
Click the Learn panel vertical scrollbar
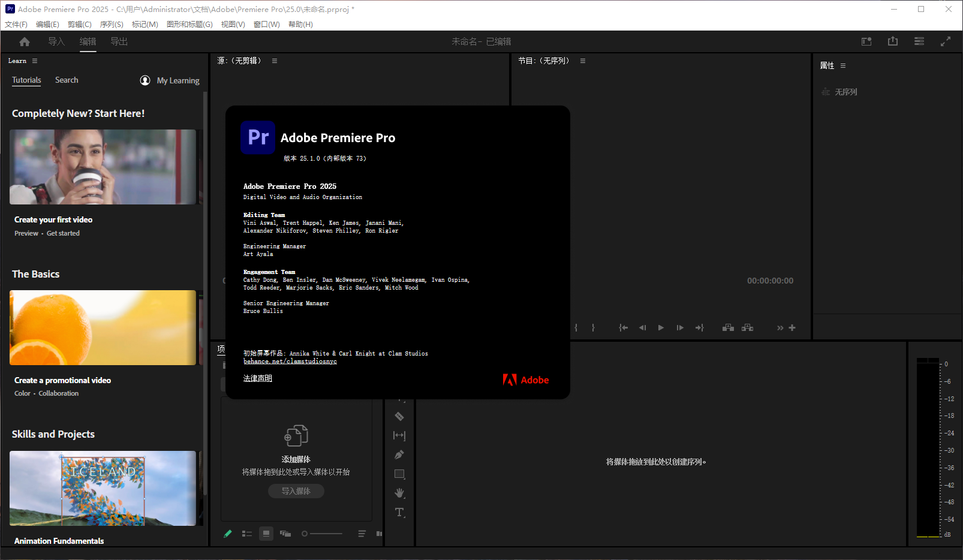tap(205, 294)
